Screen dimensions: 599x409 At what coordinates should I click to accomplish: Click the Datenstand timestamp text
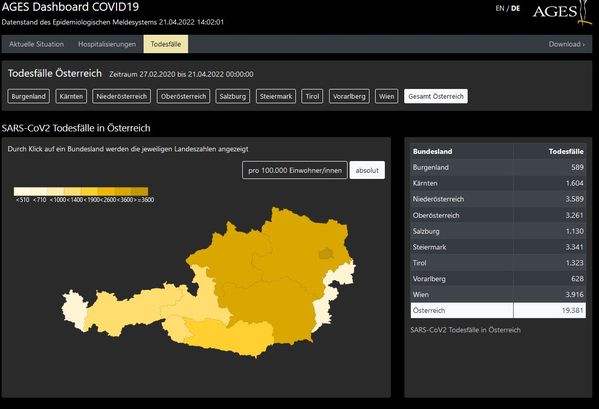(x=113, y=22)
